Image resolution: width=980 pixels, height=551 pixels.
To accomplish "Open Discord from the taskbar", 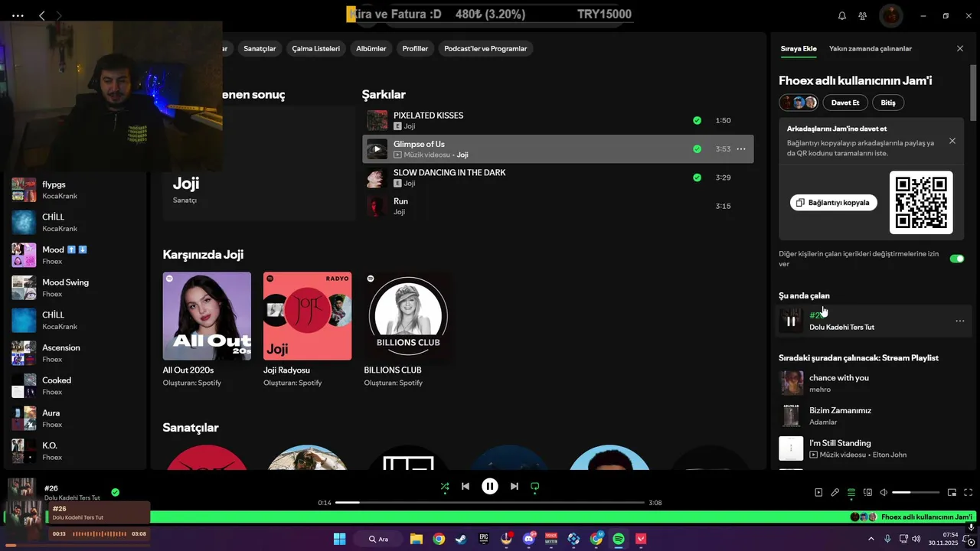I will coord(528,539).
